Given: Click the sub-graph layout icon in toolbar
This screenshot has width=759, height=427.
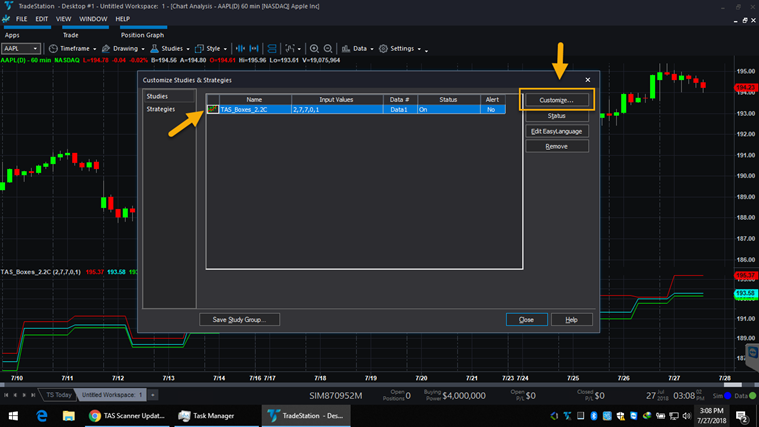Looking at the screenshot, I should (272, 49).
